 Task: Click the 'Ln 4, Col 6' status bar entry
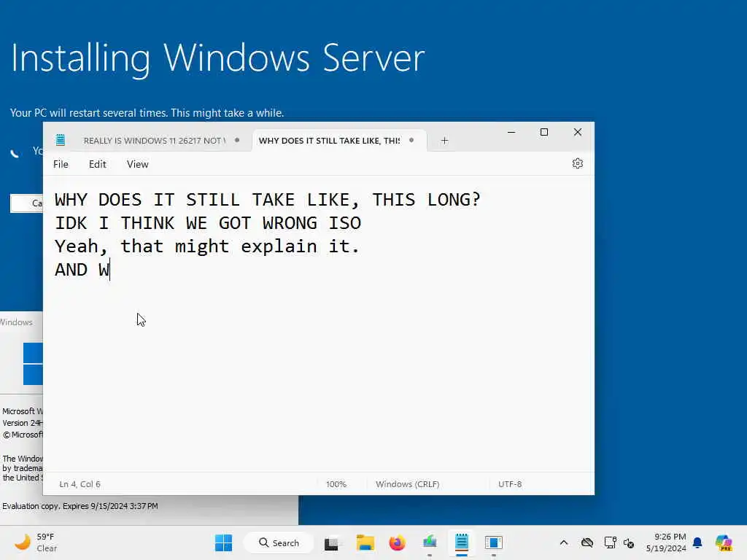80,484
